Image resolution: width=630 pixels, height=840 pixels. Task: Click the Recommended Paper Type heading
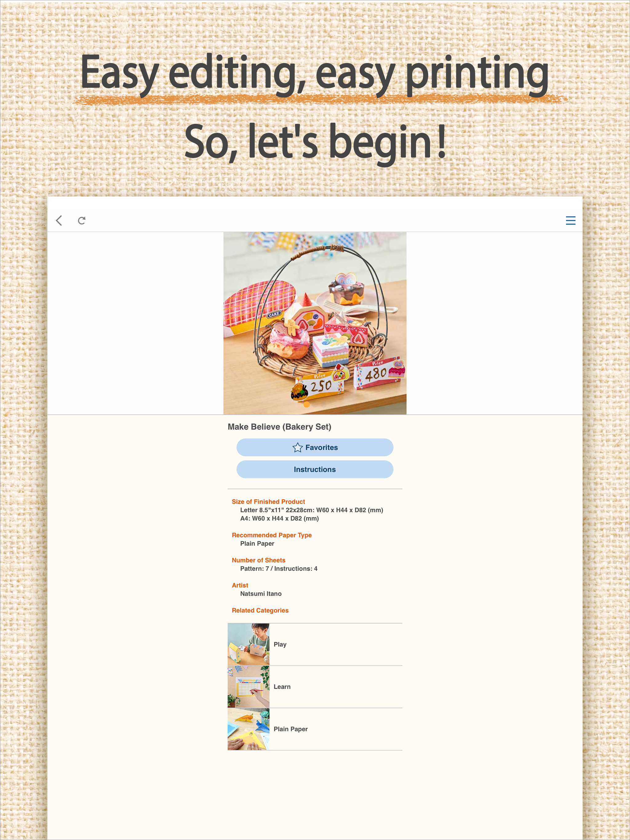[272, 535]
